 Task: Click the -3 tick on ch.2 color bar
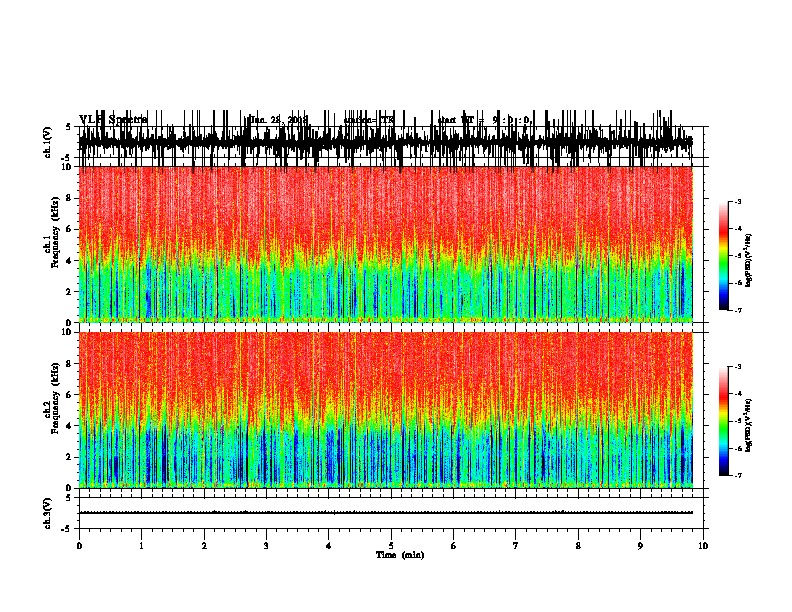[737, 367]
